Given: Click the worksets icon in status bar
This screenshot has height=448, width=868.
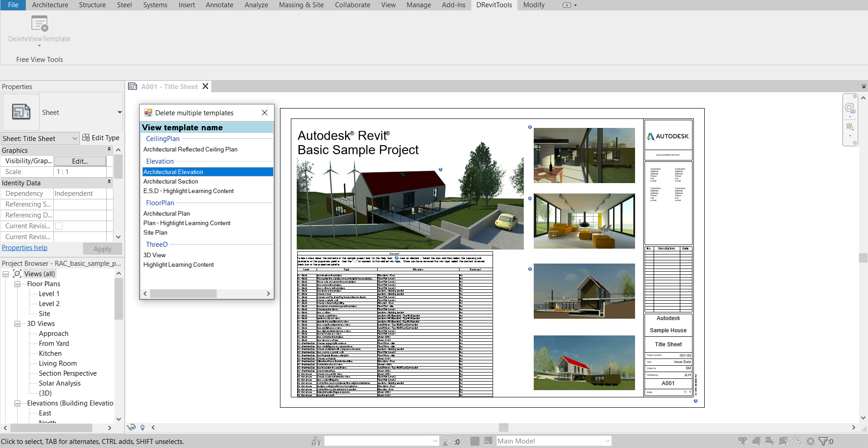Looking at the screenshot, I should 316,441.
